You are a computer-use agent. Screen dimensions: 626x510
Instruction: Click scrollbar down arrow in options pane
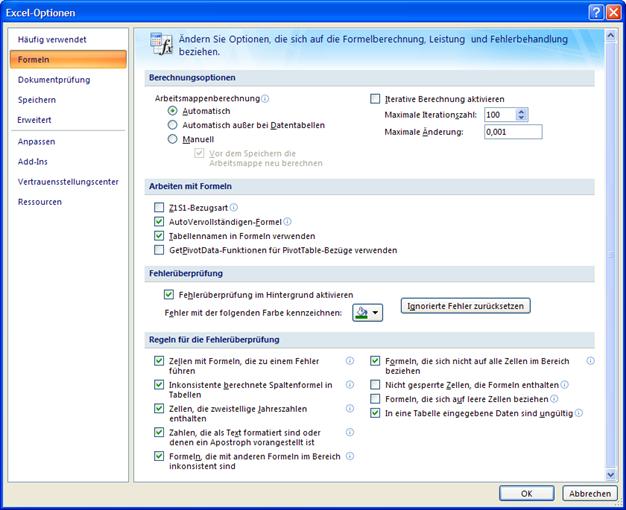pos(611,474)
